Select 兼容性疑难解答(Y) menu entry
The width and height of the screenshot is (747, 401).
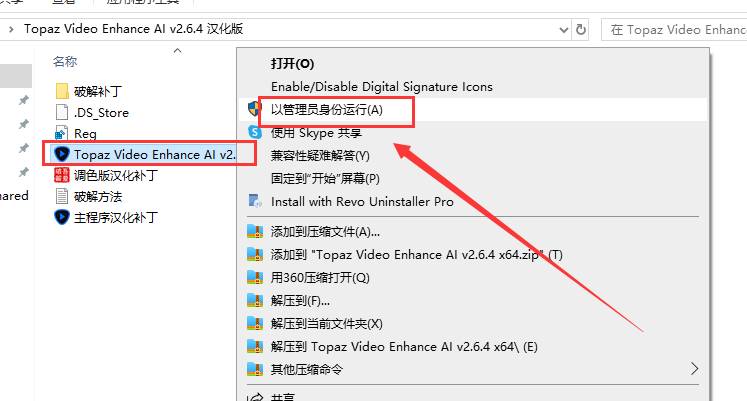click(320, 155)
